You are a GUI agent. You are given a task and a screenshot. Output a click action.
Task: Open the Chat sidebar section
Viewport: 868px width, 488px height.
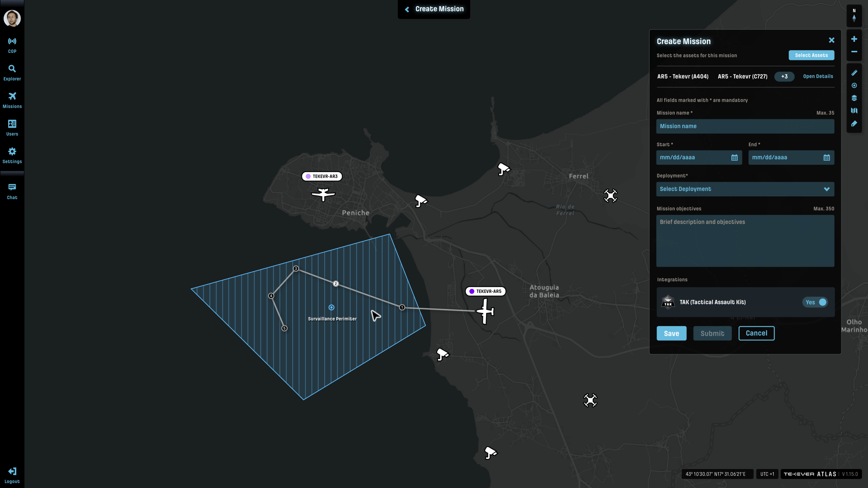(12, 191)
